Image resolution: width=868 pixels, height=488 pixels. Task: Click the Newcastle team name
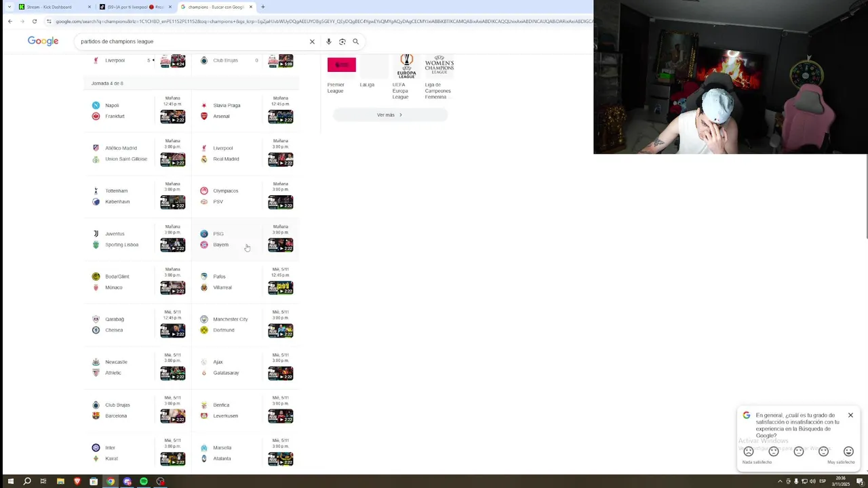pos(117,362)
